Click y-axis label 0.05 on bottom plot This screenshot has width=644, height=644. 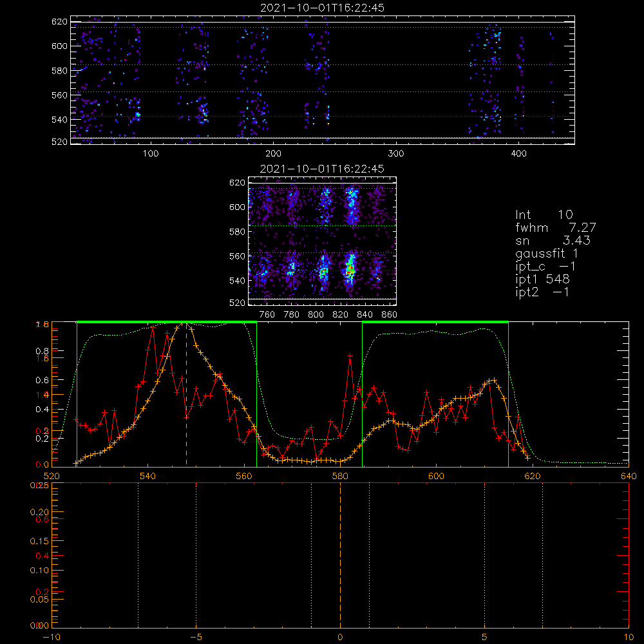point(39,600)
